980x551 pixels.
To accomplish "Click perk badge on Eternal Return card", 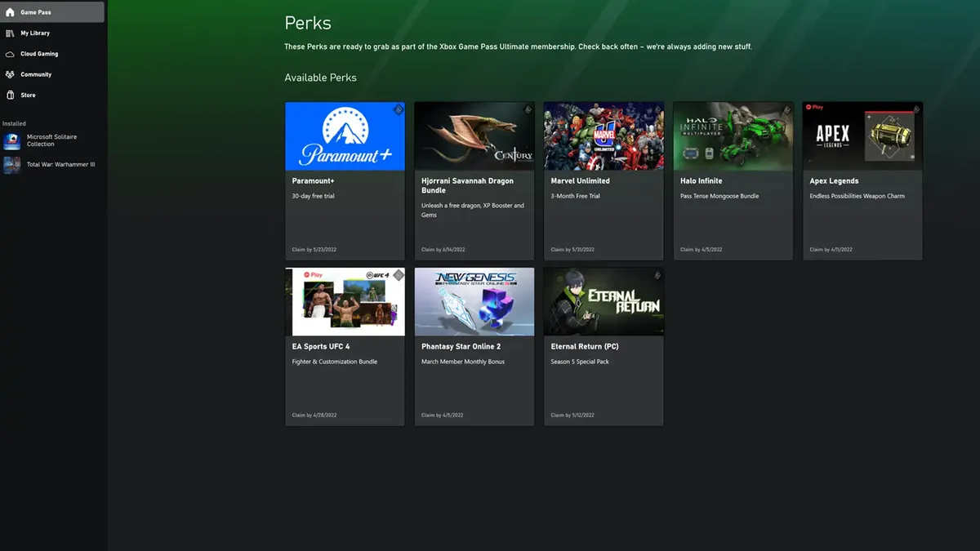I will coord(657,275).
